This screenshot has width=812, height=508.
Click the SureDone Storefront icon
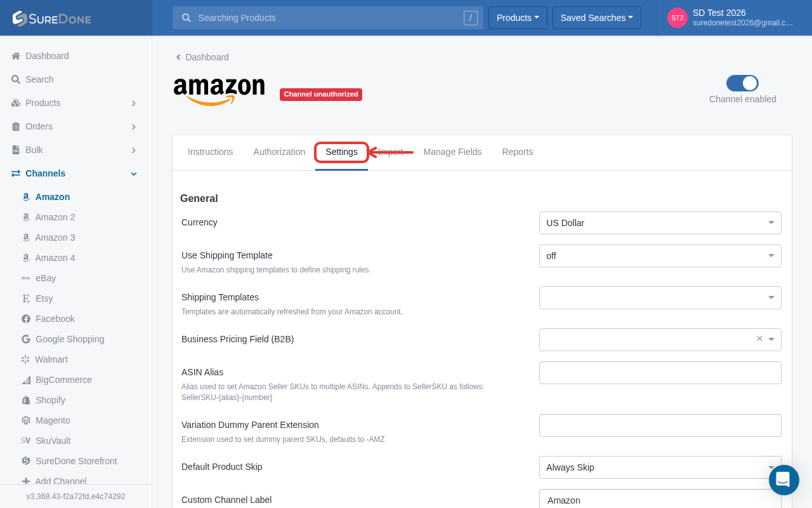(x=26, y=461)
